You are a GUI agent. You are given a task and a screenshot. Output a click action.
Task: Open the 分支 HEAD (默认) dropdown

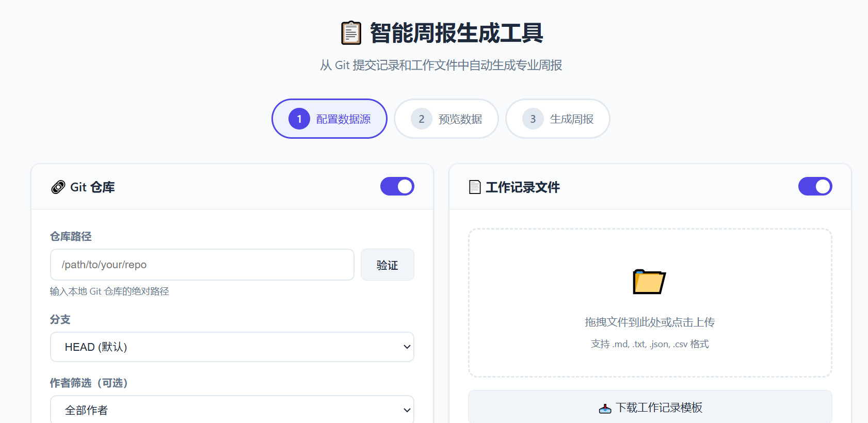[232, 347]
